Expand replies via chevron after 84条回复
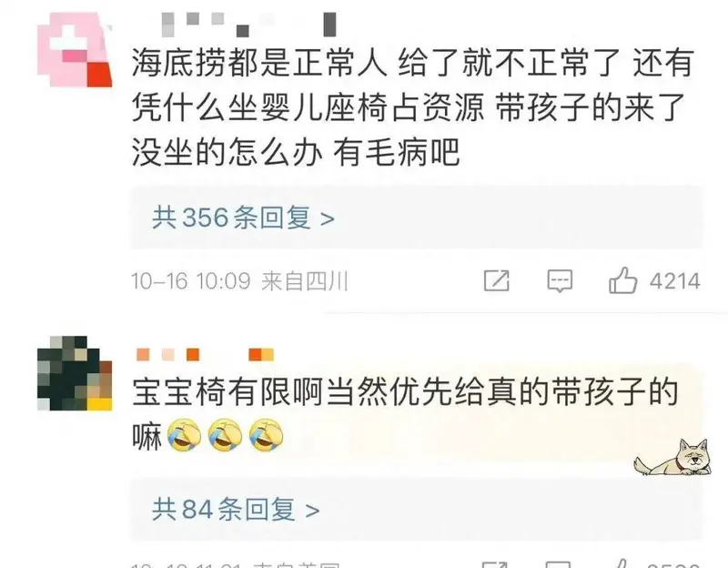728x568 pixels. 312,511
